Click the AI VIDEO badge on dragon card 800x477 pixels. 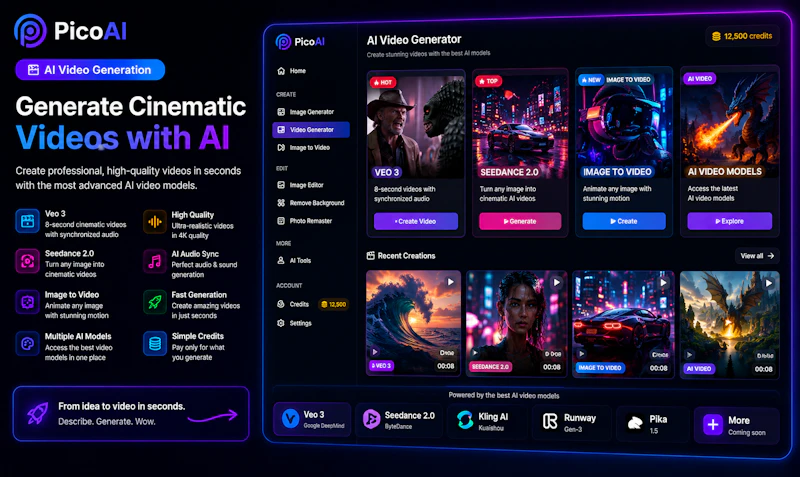(700, 79)
